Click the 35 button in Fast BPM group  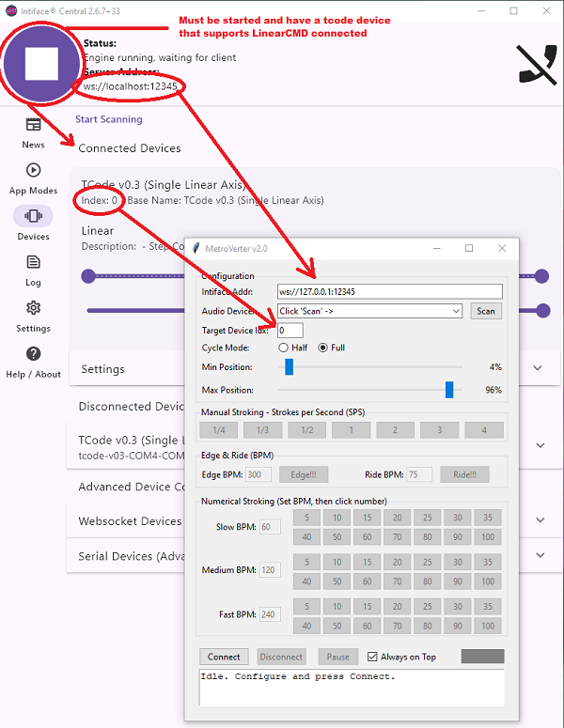point(488,606)
